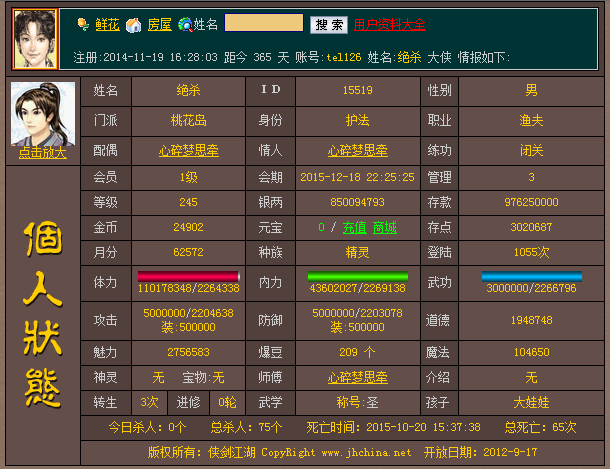Open the 用户资料大全 link
This screenshot has height=469, width=610.
click(x=389, y=24)
